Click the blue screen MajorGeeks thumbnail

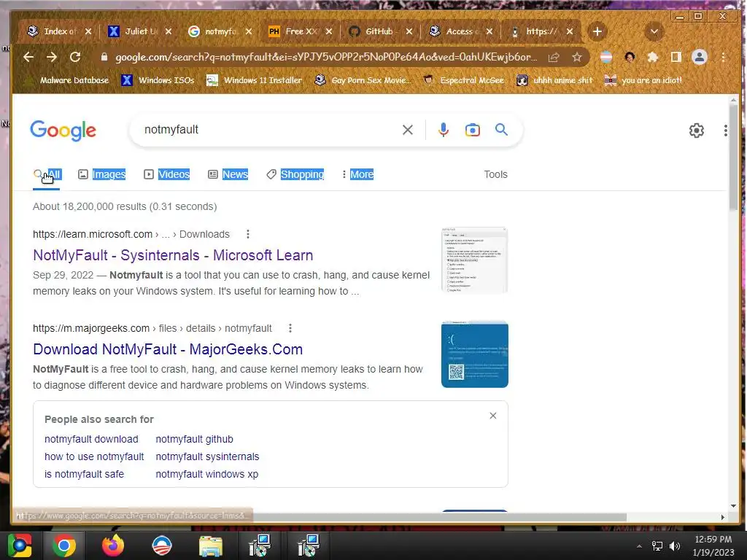[x=474, y=354]
